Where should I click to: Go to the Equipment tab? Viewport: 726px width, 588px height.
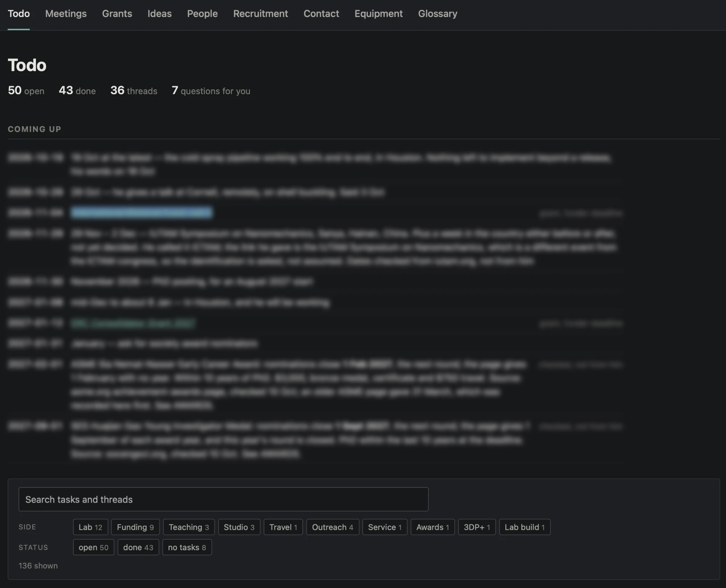click(379, 14)
